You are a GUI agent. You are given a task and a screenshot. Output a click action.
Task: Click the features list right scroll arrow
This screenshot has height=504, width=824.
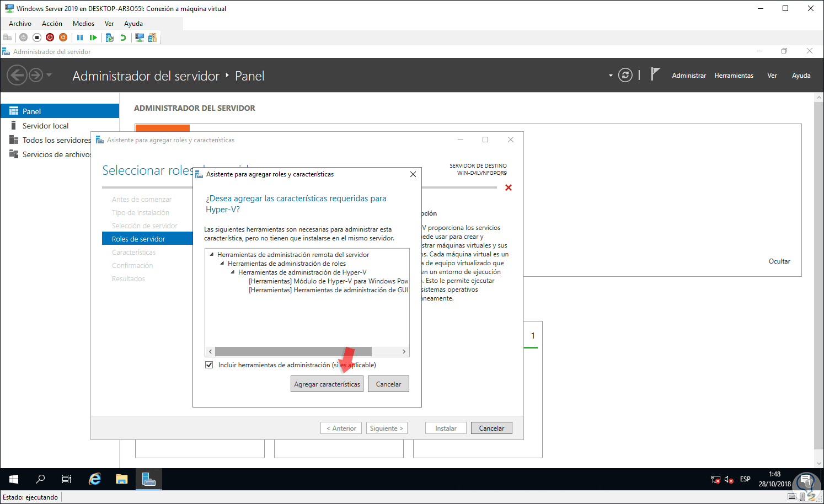click(x=404, y=351)
